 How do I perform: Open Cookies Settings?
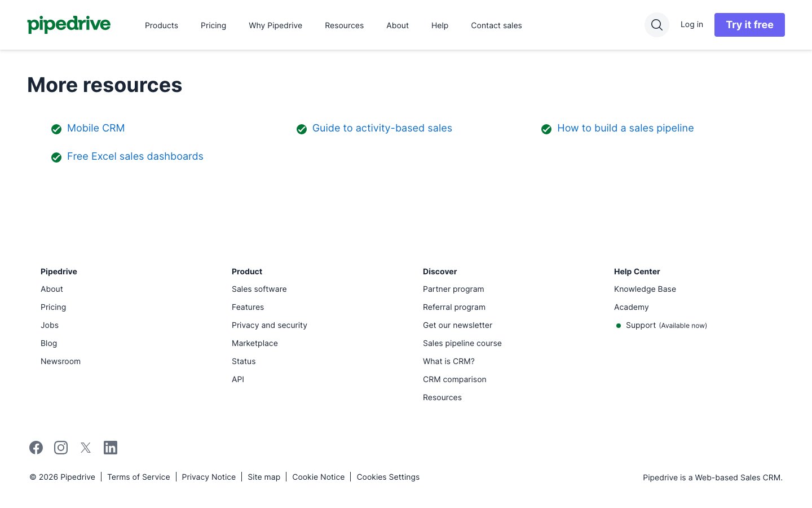388,477
